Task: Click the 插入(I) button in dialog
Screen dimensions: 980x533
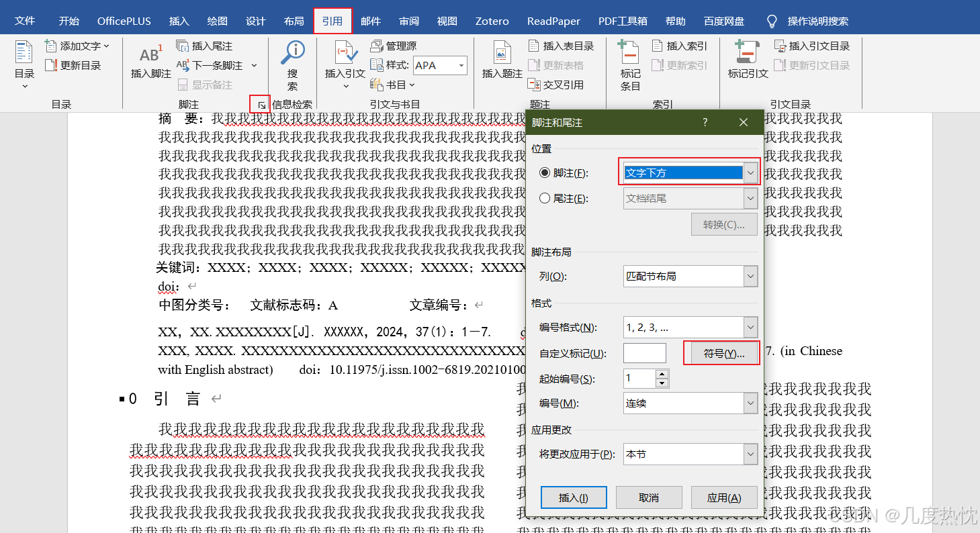Action: coord(574,497)
